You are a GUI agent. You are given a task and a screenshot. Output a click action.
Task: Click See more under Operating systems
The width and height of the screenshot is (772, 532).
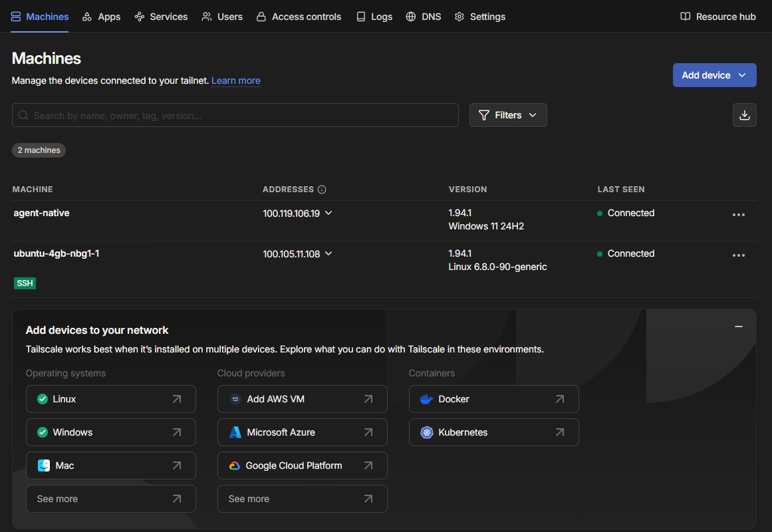coord(110,499)
